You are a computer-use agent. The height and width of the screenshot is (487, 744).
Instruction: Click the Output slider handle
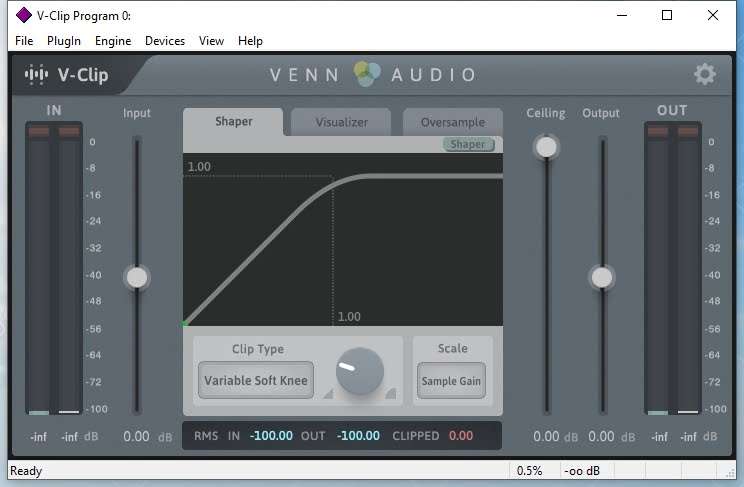click(602, 278)
